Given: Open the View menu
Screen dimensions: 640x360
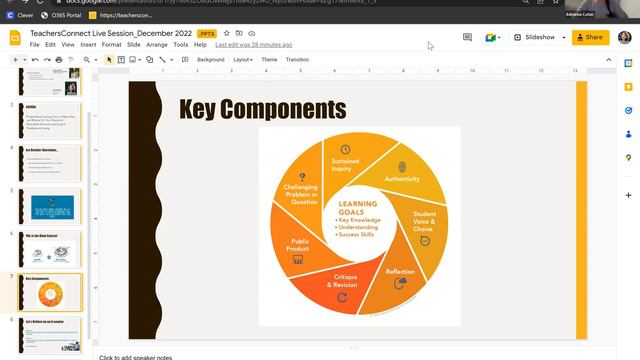Looking at the screenshot, I should [x=68, y=45].
